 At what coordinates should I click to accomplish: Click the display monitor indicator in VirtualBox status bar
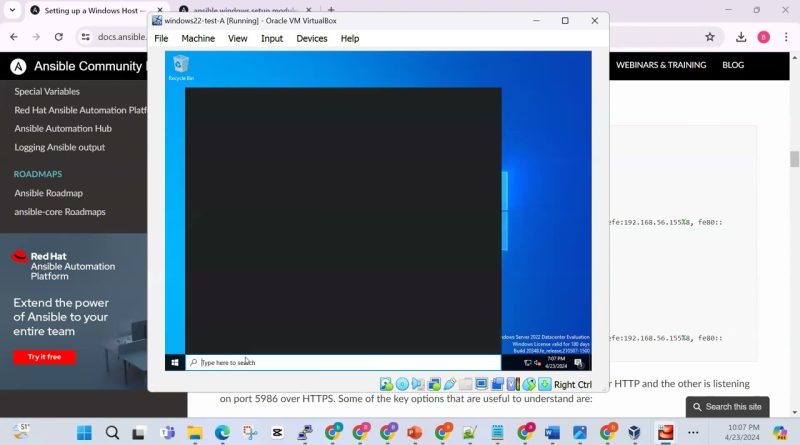point(481,384)
